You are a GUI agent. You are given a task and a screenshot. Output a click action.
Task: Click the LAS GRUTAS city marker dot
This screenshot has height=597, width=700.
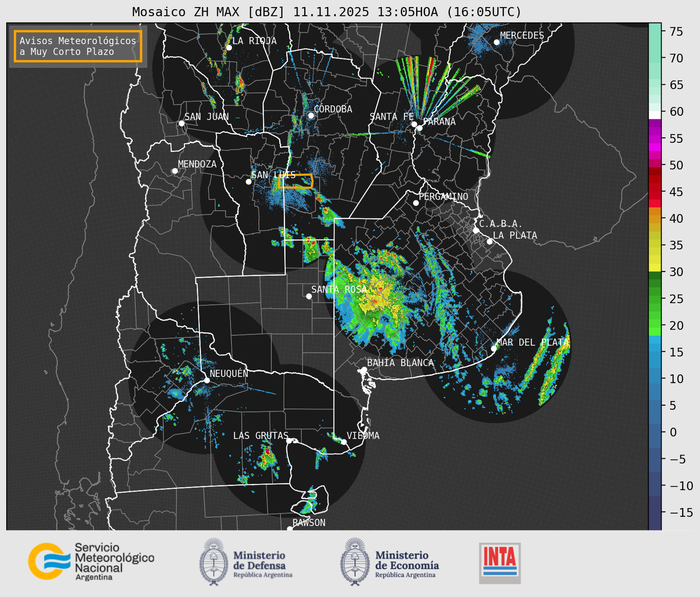tap(289, 441)
